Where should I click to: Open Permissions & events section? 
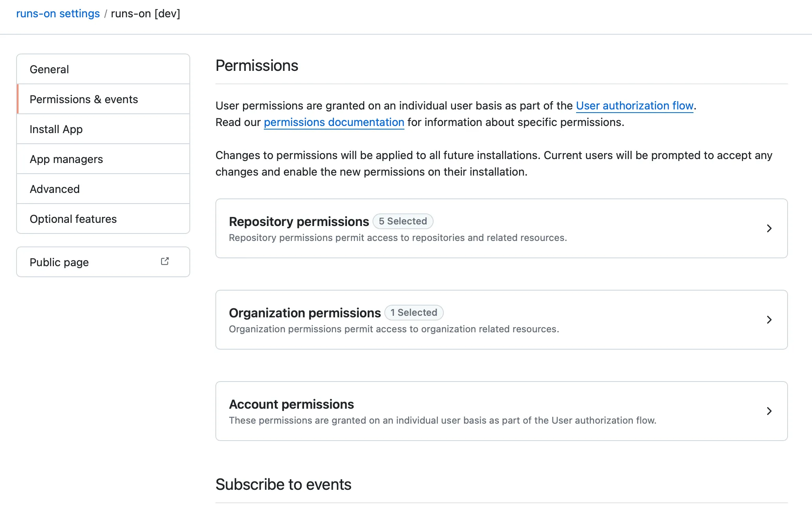(103, 99)
